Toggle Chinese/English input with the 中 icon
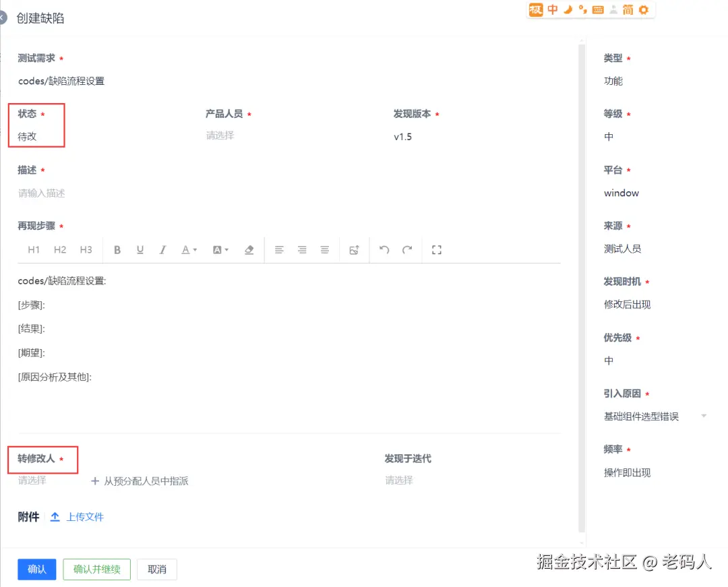 [x=553, y=10]
